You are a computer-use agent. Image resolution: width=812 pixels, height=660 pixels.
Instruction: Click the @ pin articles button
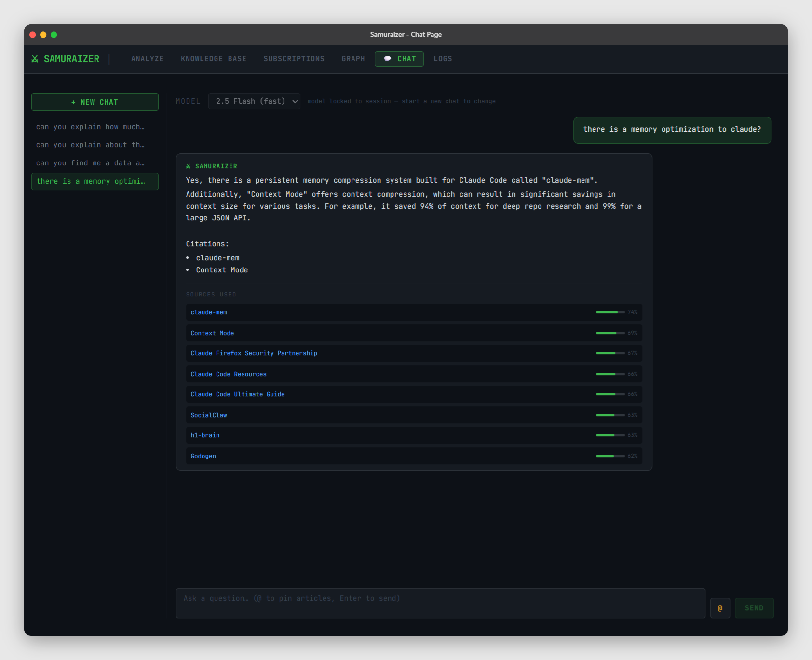click(x=720, y=608)
